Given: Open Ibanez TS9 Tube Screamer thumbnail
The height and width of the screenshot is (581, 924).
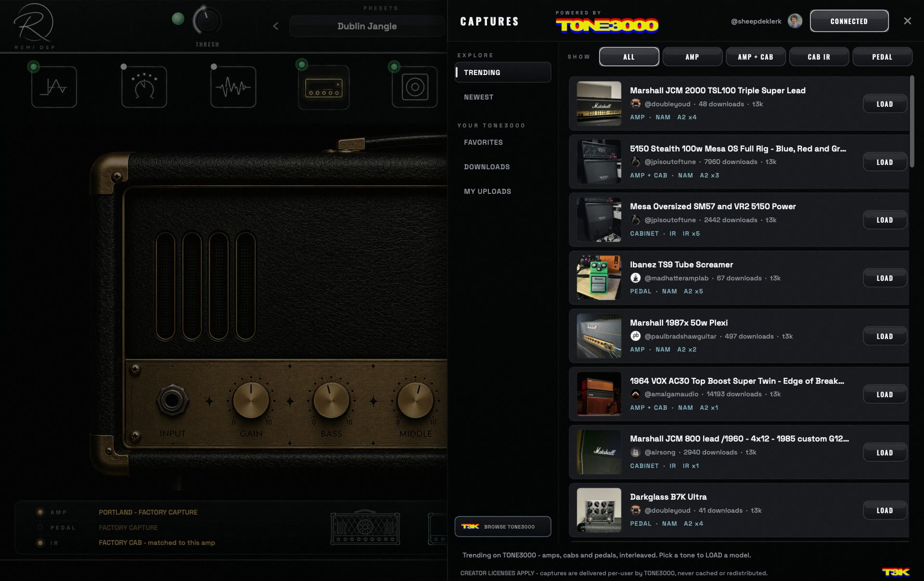Looking at the screenshot, I should click(x=599, y=278).
